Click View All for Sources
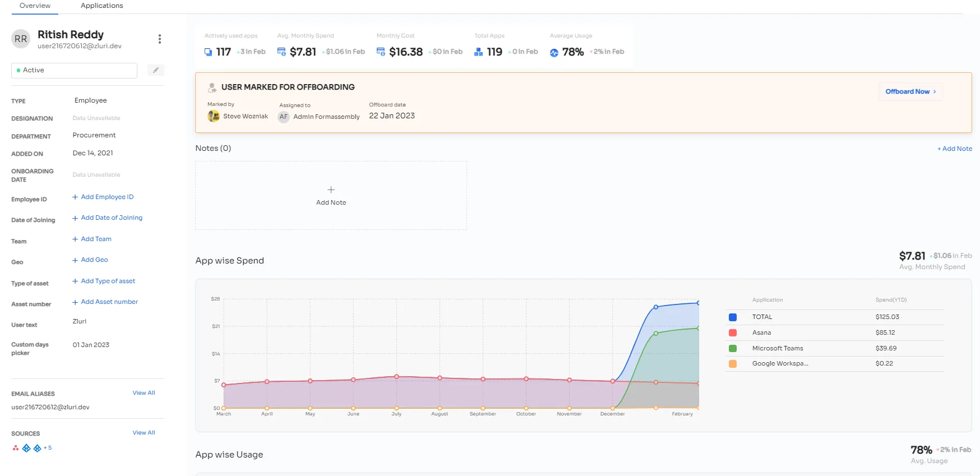The width and height of the screenshot is (980, 476). click(x=144, y=433)
